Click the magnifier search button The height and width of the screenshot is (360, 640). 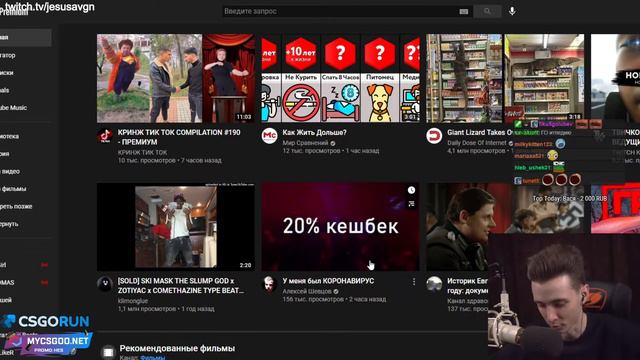click(487, 11)
